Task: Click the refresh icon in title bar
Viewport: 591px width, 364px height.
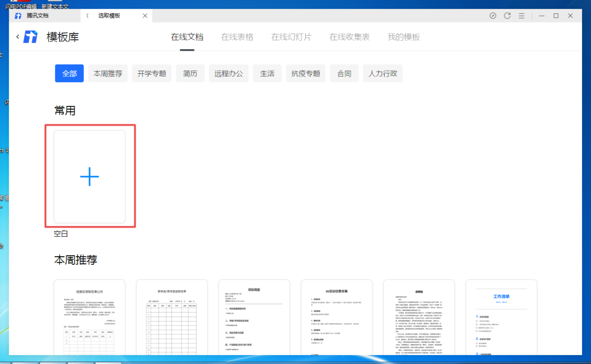Action: 507,16
